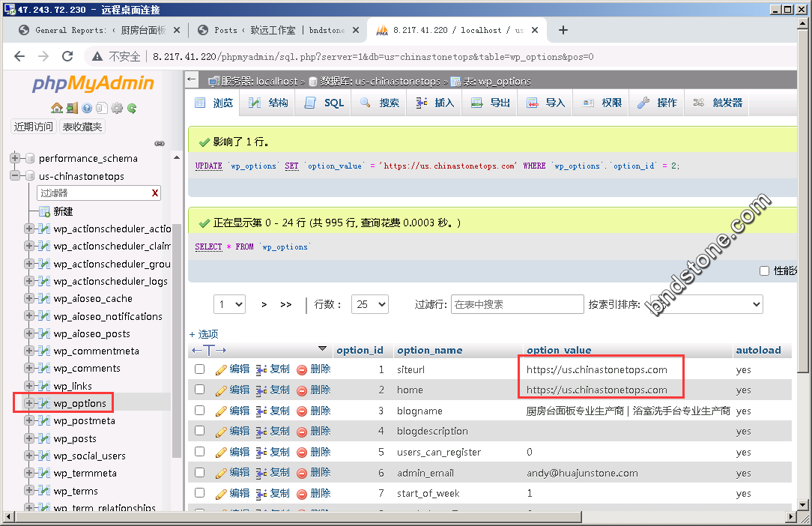Open page number dropdown showing 1
The width and height of the screenshot is (812, 526).
(230, 304)
